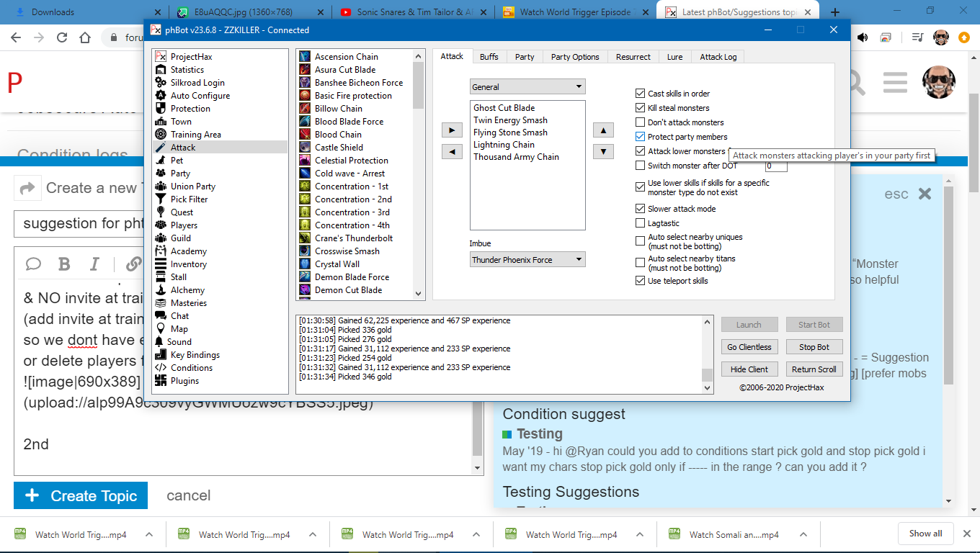This screenshot has width=980, height=553.
Task: Toggle the Lagtastic checkbox
Action: 640,223
